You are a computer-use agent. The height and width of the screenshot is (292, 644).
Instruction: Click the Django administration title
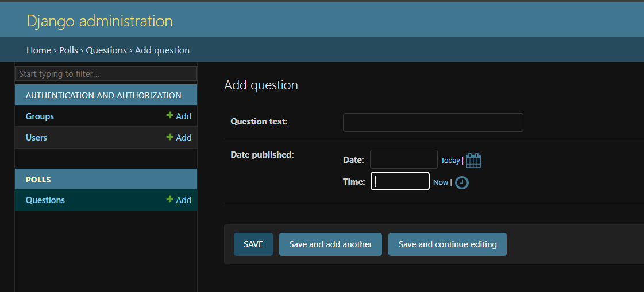(100, 21)
